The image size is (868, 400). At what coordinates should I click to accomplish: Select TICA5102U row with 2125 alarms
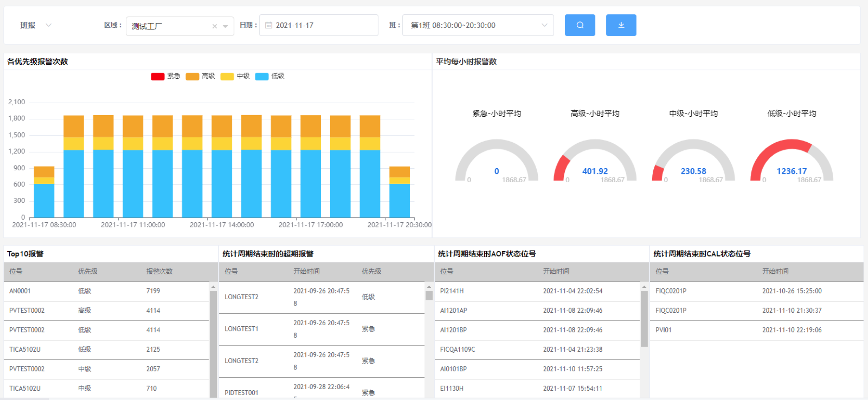tap(106, 350)
